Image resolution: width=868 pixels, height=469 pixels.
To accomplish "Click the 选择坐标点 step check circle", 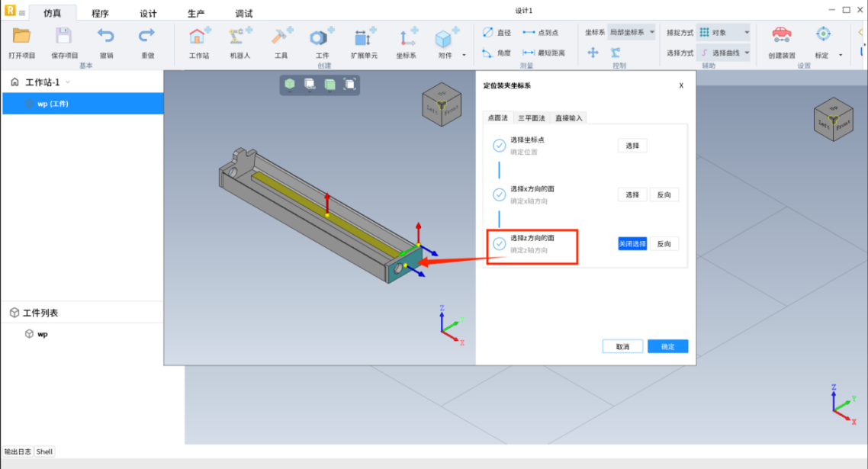I will 499,146.
